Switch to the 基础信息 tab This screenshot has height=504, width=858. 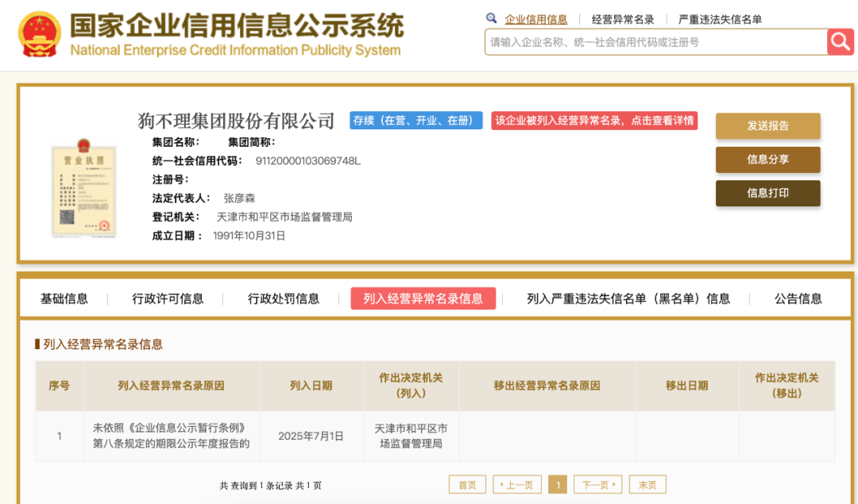point(64,298)
